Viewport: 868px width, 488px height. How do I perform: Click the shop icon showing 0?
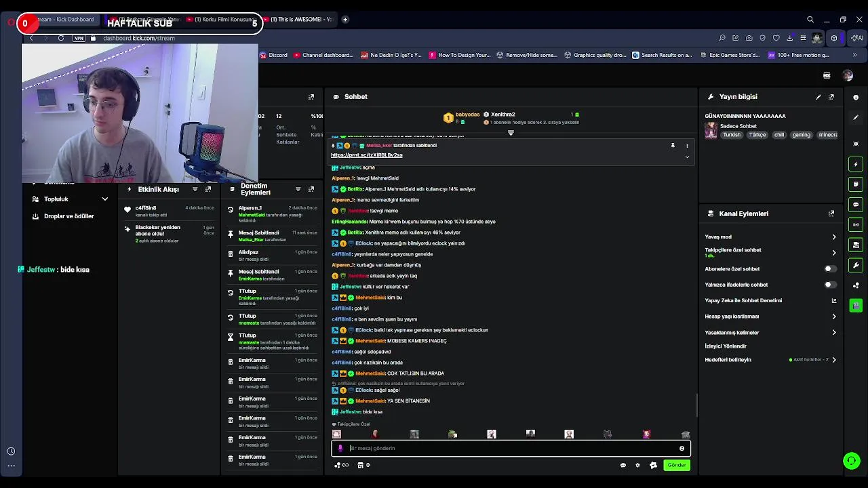click(363, 465)
